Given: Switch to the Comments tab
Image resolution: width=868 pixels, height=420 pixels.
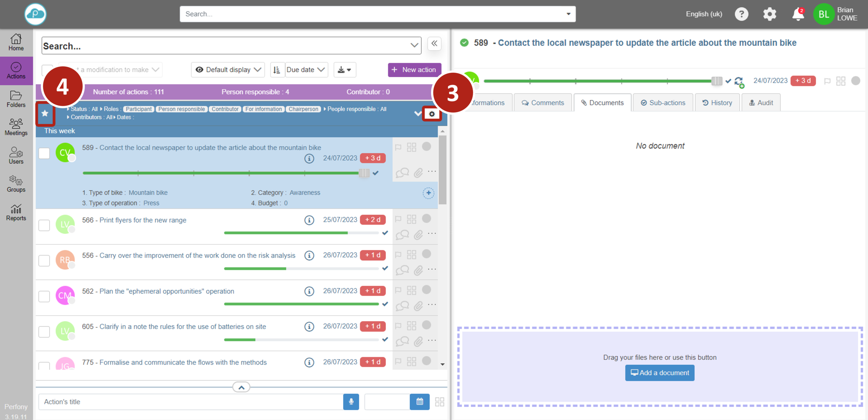Looking at the screenshot, I should (542, 103).
